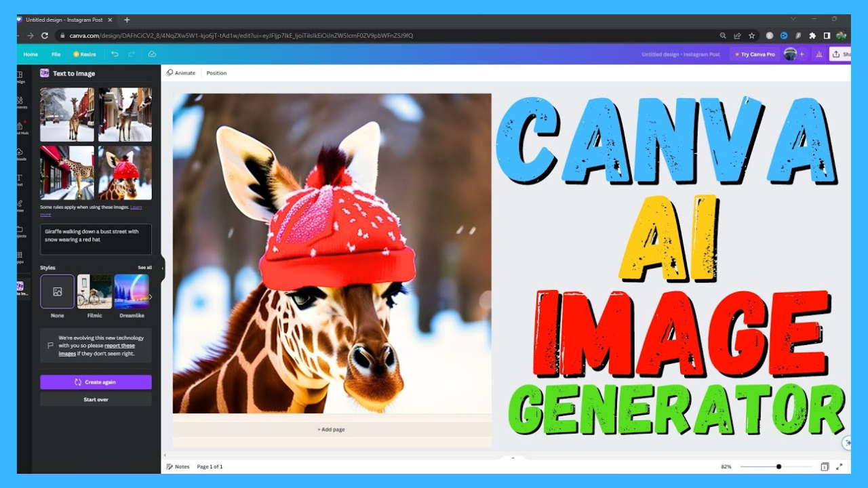Open the Draw sidebar tool
This screenshot has width=868, height=488.
click(20, 205)
